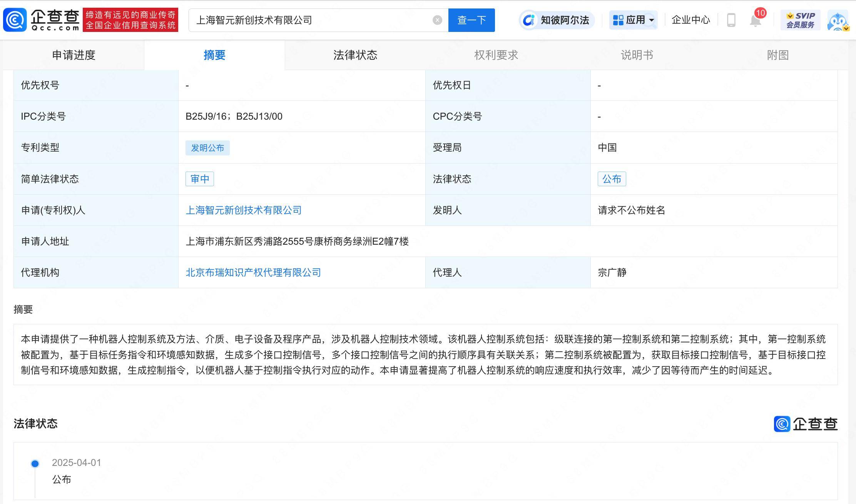Open the 附图 tab
Viewport: 856px width, 504px height.
click(778, 55)
